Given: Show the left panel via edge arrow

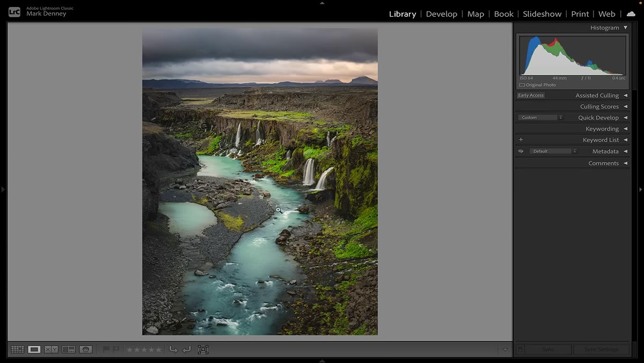Looking at the screenshot, I should click(x=3, y=190).
